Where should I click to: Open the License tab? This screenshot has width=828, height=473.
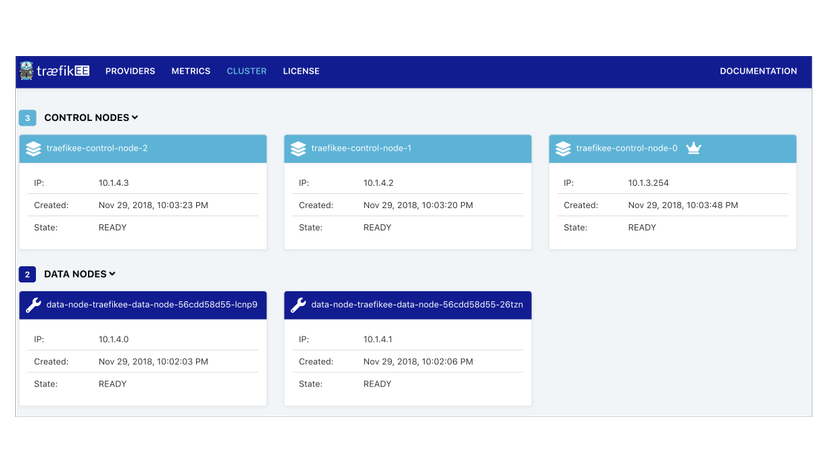pyautogui.click(x=301, y=71)
